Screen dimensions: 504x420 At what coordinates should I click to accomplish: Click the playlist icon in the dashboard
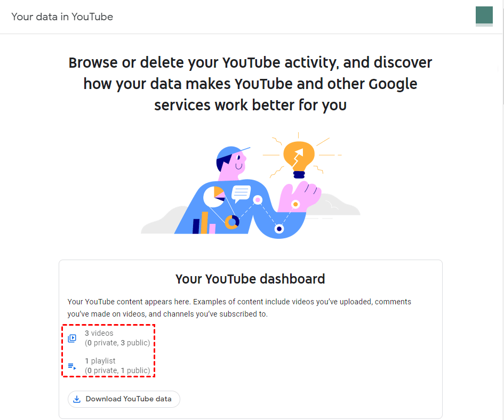point(72,366)
